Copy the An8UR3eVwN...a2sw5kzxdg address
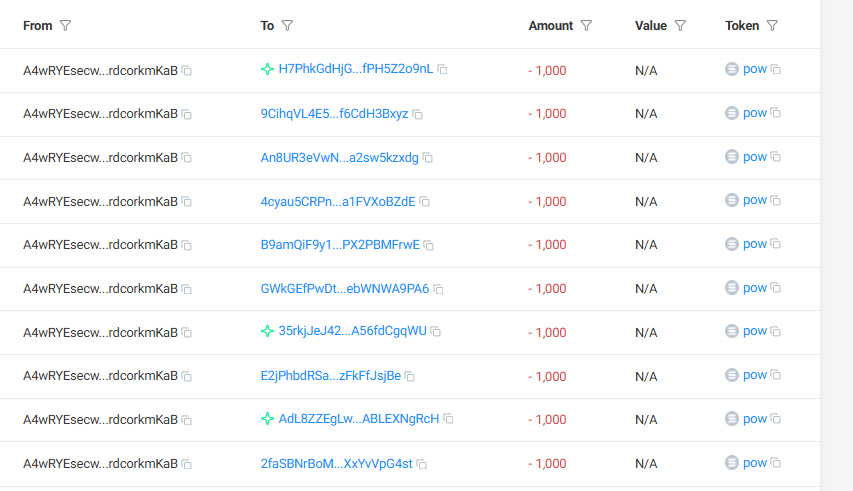This screenshot has width=853, height=491. (428, 158)
